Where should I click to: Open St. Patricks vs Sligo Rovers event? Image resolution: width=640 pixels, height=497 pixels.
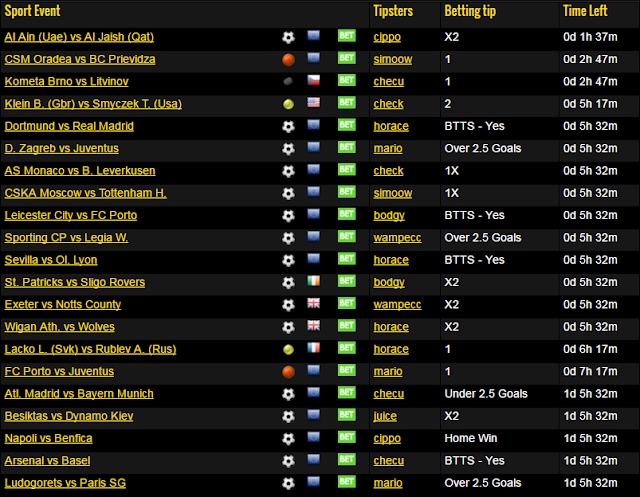75,282
